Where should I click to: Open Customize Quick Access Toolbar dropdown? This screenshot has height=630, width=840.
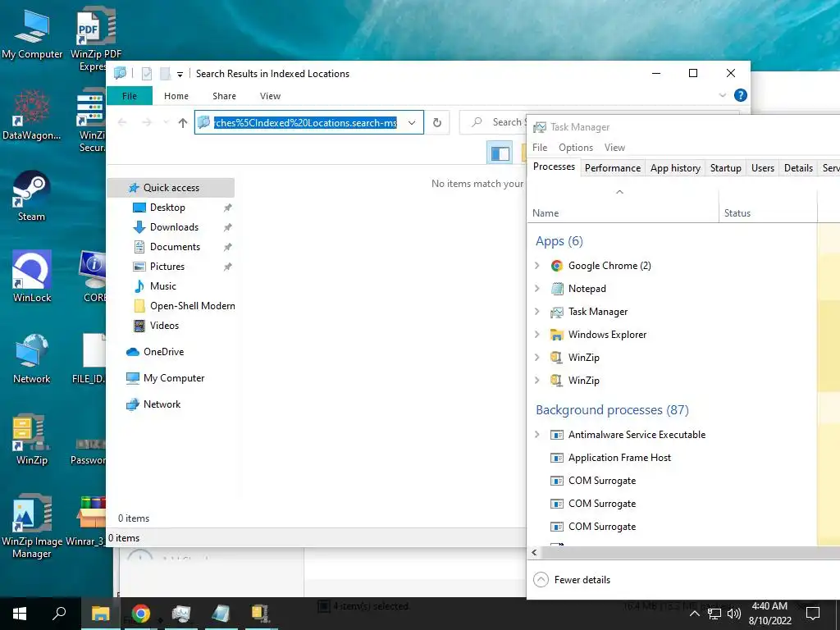click(180, 74)
